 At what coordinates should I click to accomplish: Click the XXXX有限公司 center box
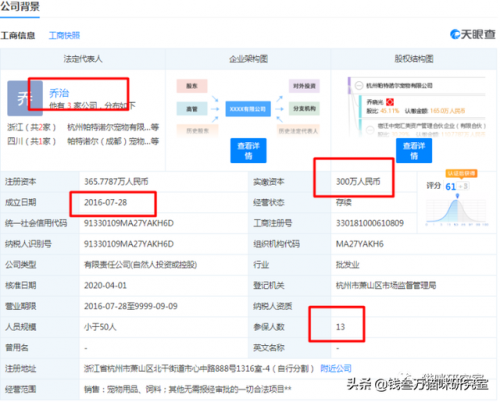tap(248, 109)
